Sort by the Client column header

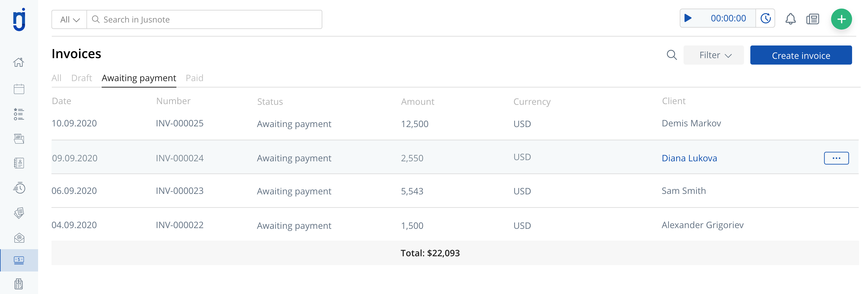point(674,101)
